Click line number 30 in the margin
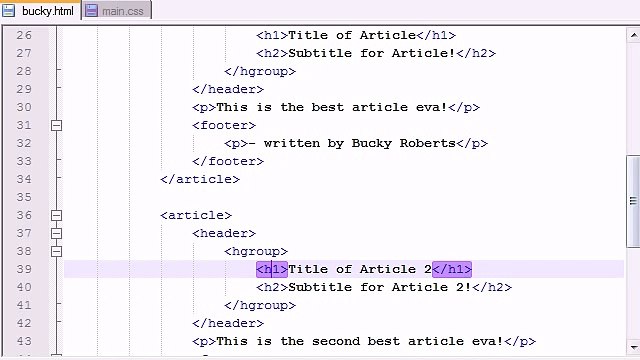640x360 pixels. 24,107
